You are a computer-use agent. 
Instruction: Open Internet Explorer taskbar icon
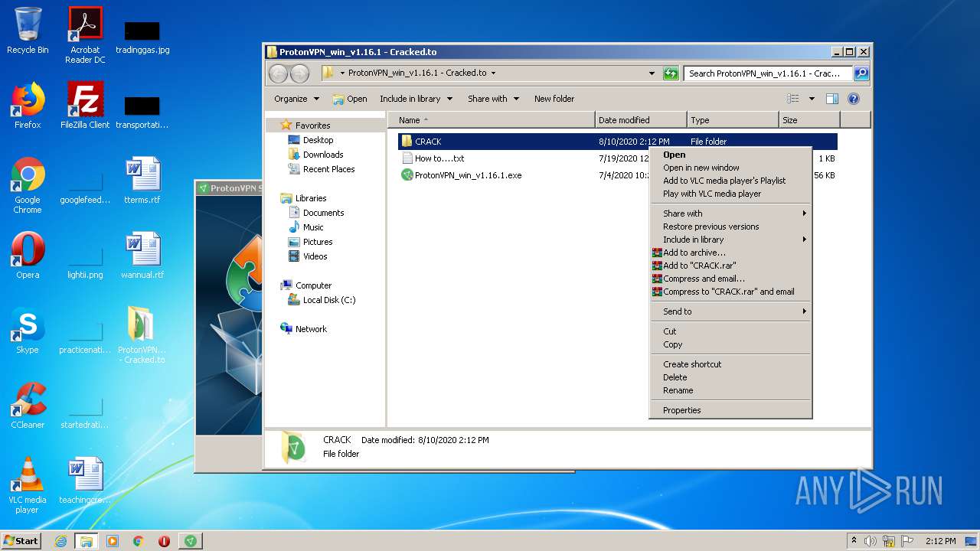(60, 541)
